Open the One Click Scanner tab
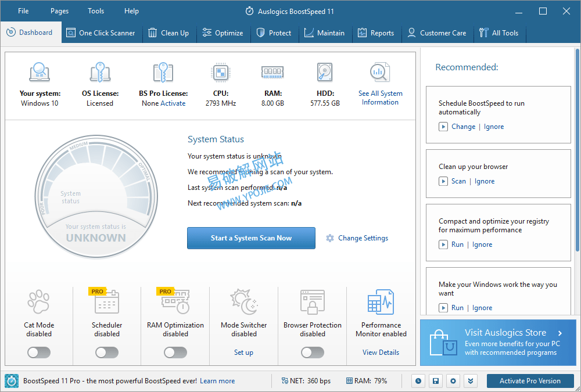 tap(101, 33)
